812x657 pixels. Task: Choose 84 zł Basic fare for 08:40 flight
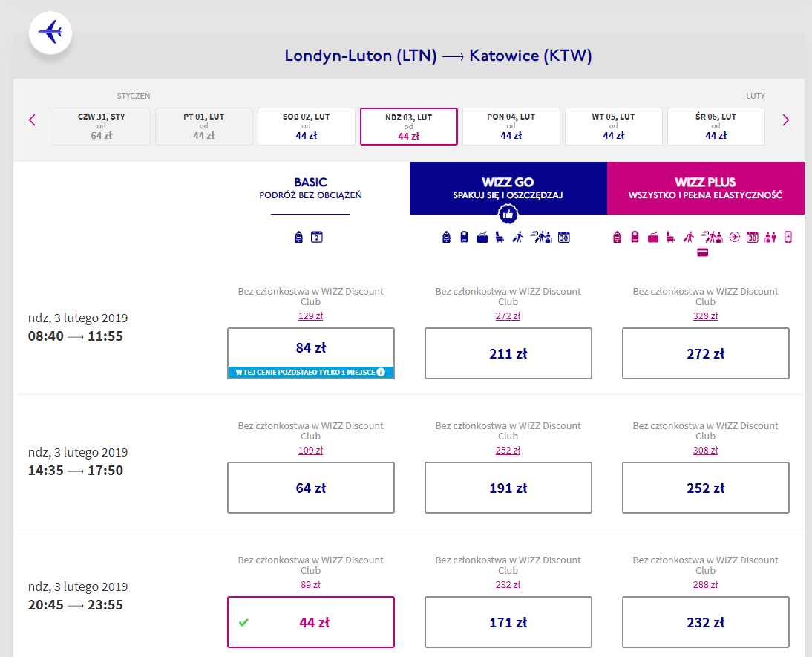click(311, 353)
